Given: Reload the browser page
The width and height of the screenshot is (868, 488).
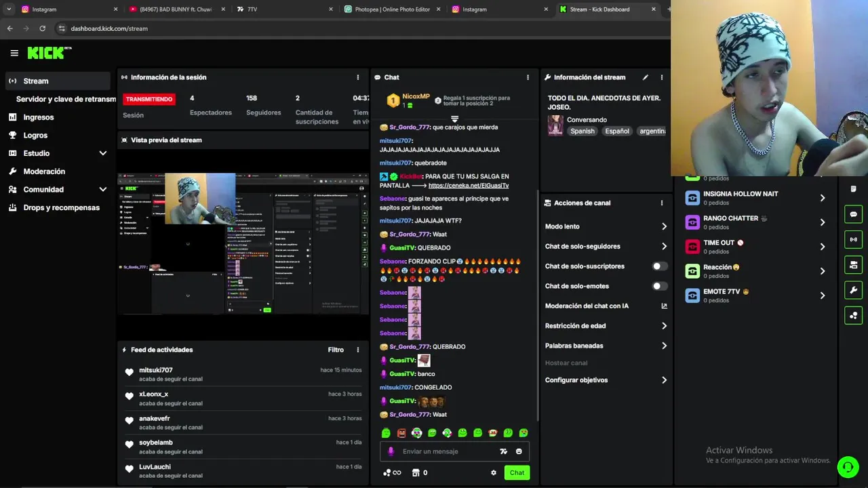Looking at the screenshot, I should (42, 28).
